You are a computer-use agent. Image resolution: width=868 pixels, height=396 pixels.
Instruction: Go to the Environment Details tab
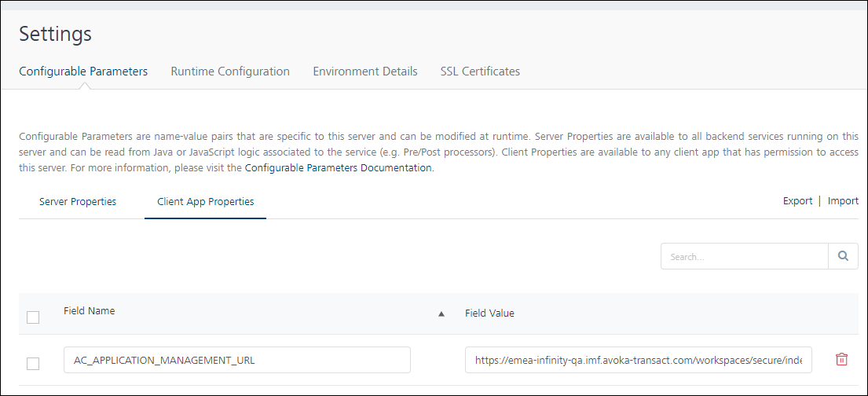365,71
